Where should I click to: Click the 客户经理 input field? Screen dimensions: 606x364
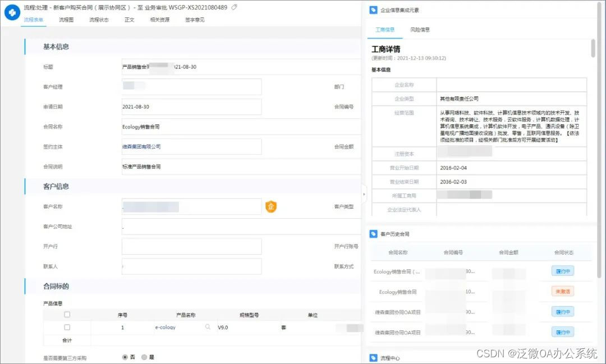point(192,86)
